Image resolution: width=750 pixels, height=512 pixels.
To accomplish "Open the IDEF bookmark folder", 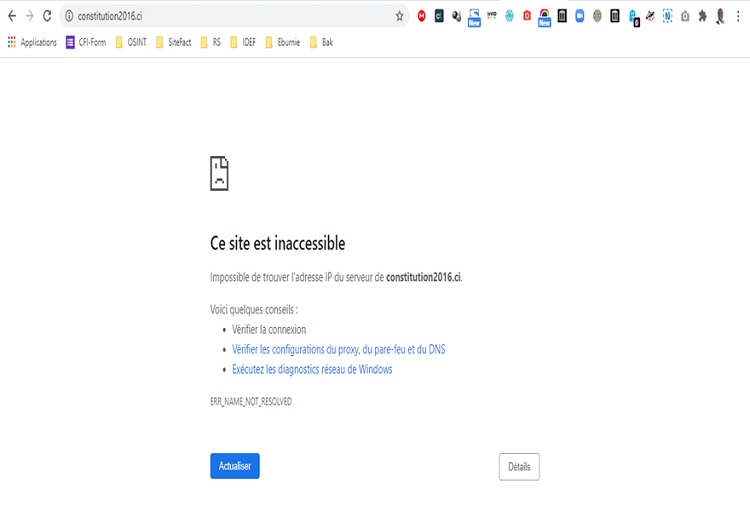I will pyautogui.click(x=242, y=42).
